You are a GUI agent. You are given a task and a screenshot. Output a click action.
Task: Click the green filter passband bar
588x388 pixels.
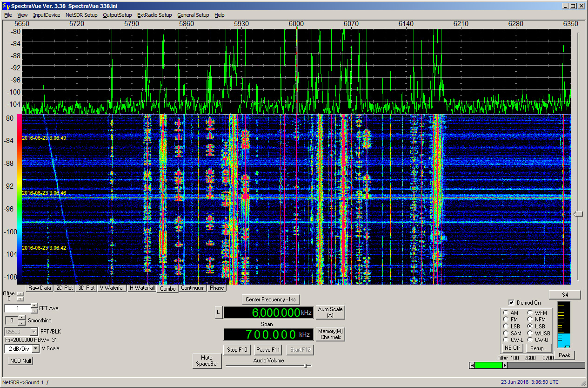point(488,366)
